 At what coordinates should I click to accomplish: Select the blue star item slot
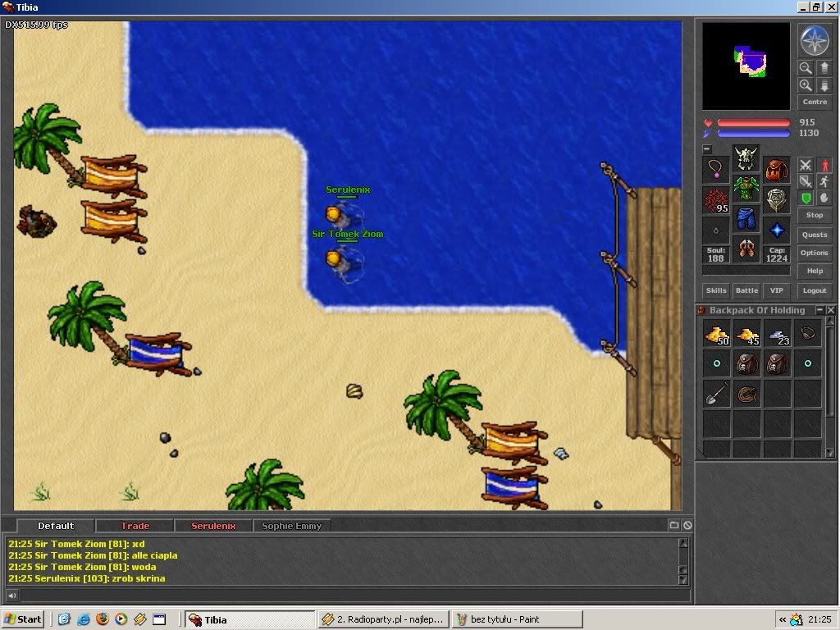tap(777, 231)
